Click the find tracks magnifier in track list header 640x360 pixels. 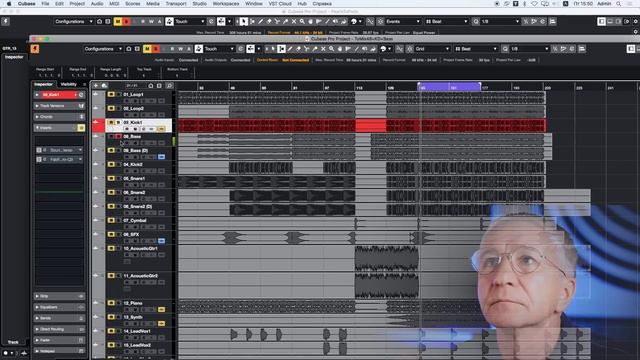pyautogui.click(x=169, y=86)
